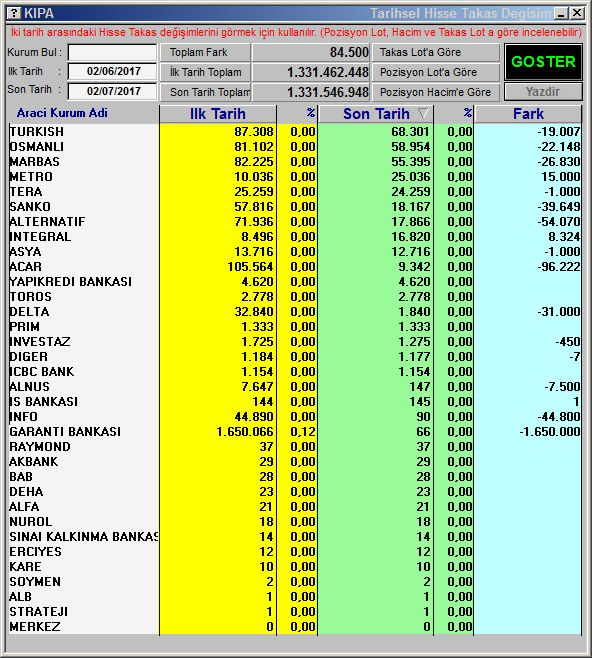Click the Fark value -96.222
Screen dimensions: 592x658
[x=559, y=267]
